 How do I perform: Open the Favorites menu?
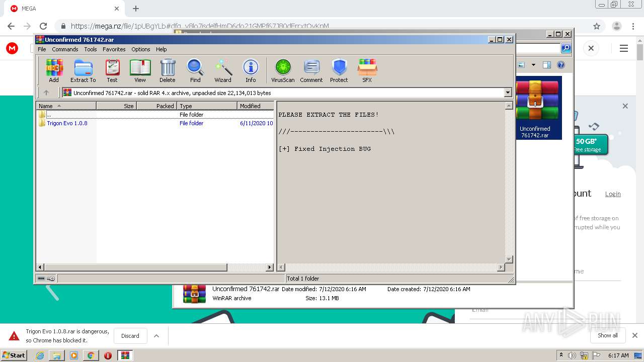click(x=114, y=49)
